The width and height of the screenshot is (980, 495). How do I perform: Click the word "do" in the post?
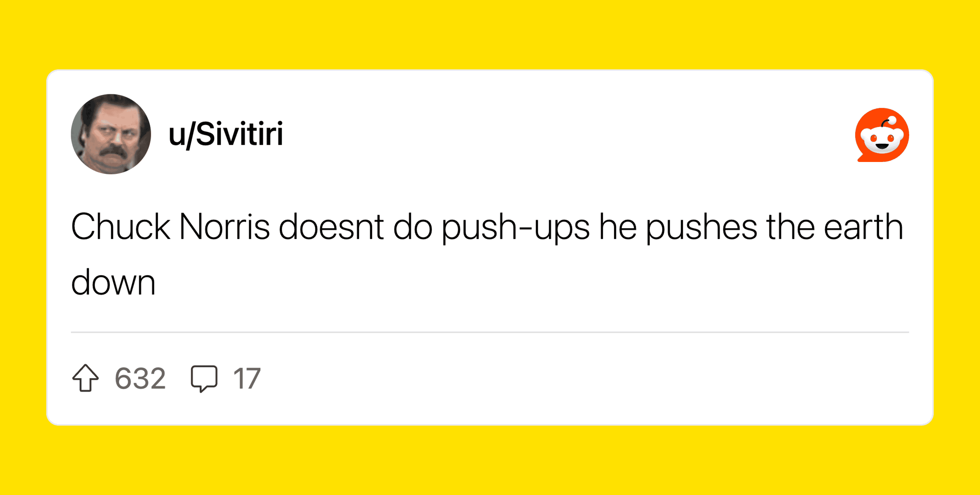413,227
